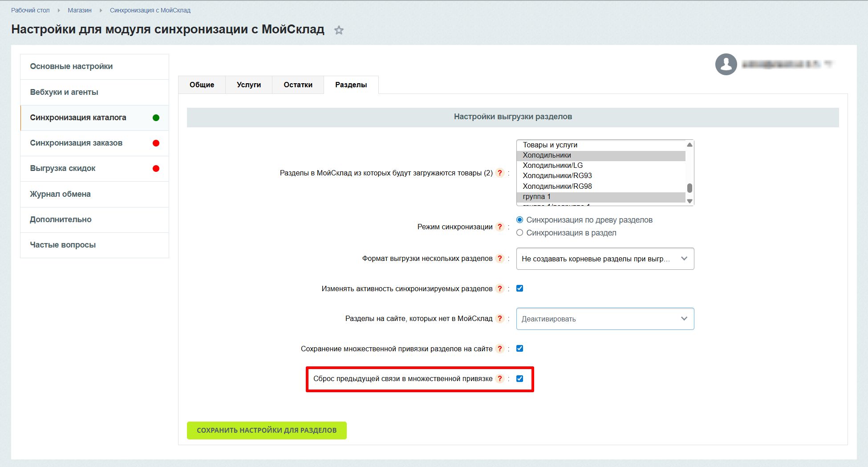This screenshot has width=868, height=467.
Task: Select Холодильники in sections list
Action: point(601,155)
